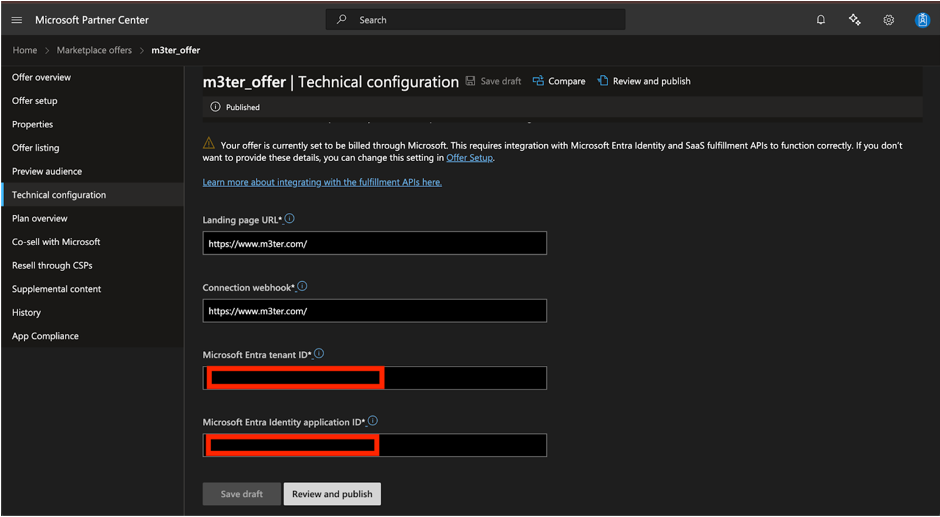The width and height of the screenshot is (940, 517).
Task: Click the Review and publish header icon
Action: pos(602,81)
